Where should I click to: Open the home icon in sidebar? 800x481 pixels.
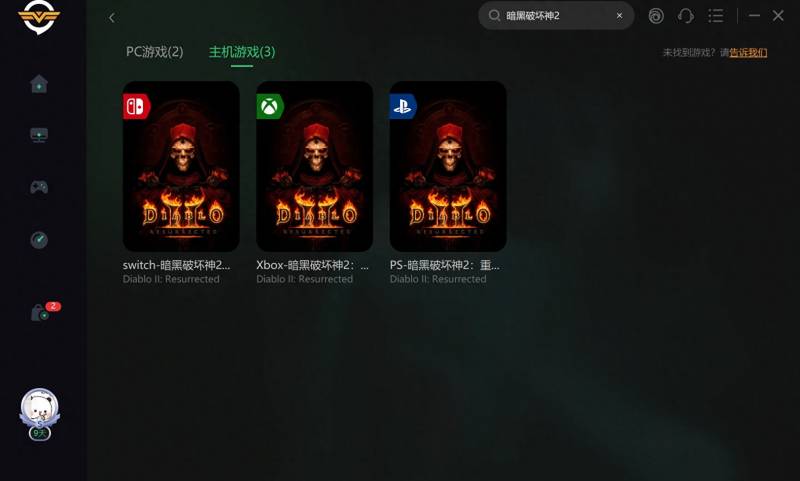coord(39,84)
